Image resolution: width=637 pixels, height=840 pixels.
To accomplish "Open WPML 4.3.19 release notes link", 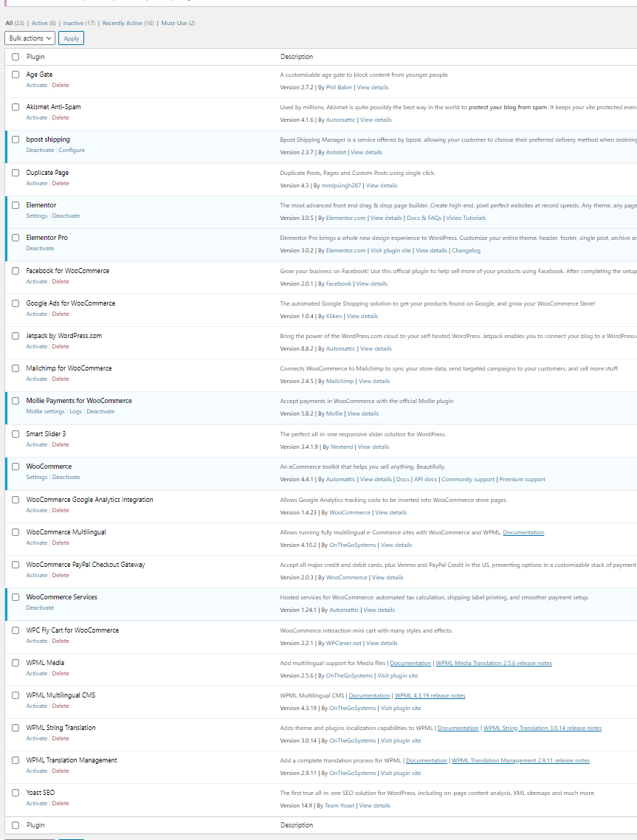I will click(x=430, y=696).
